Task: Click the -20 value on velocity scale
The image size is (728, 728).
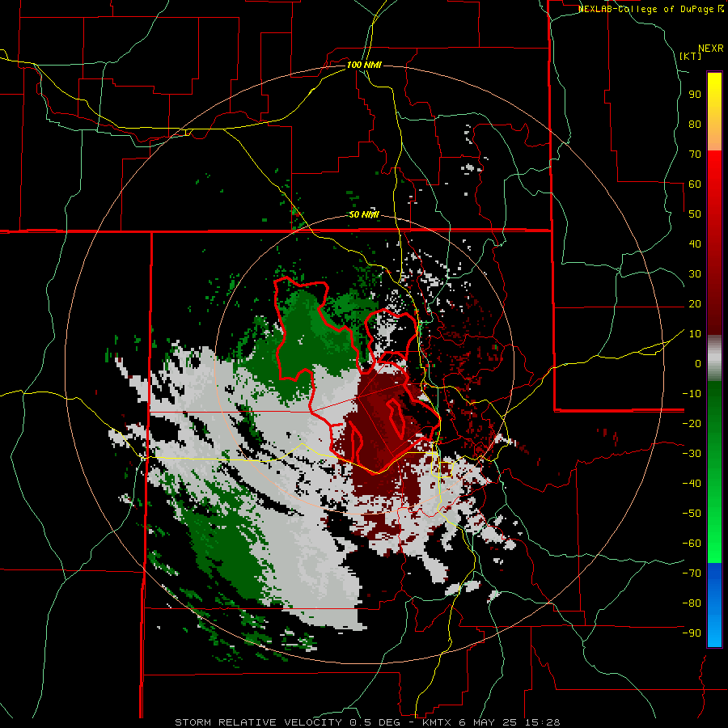Action: coord(692,423)
